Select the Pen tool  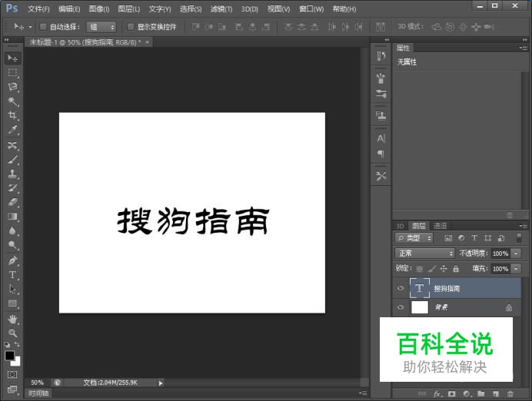(x=12, y=260)
